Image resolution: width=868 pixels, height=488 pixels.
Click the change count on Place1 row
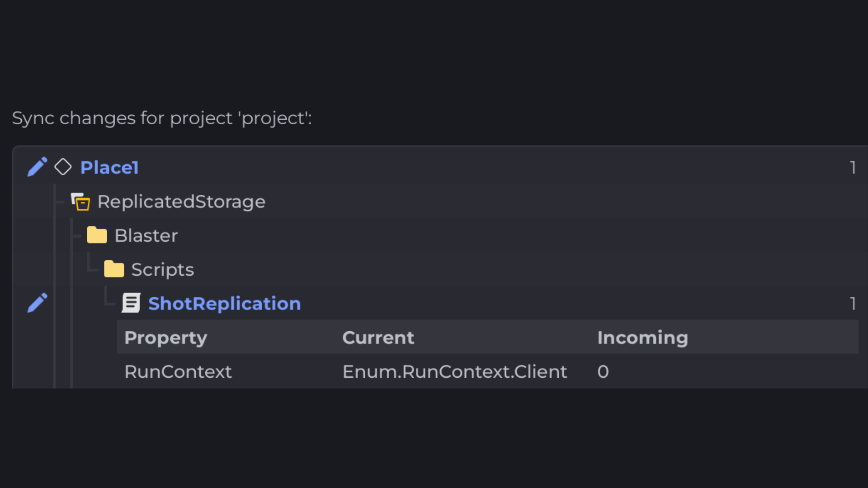853,168
